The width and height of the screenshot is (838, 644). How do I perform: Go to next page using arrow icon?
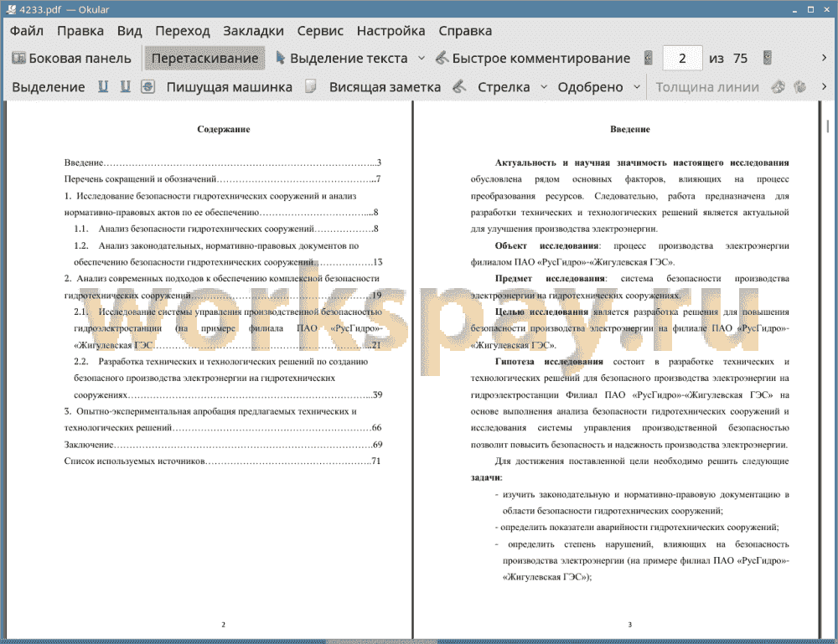point(767,59)
